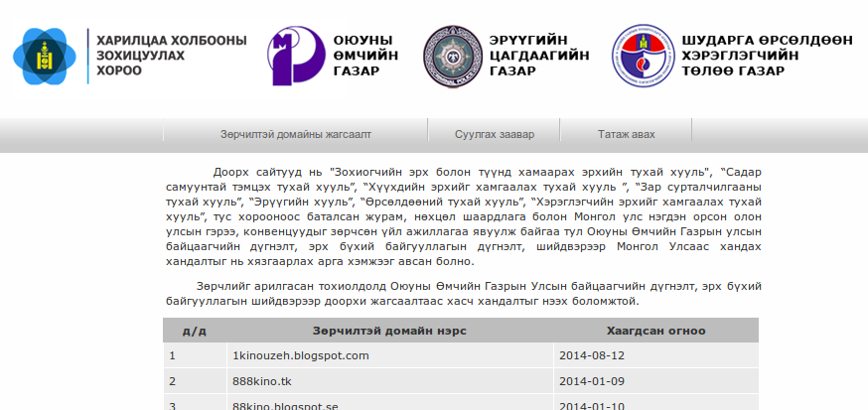Select the 'Татаж авах' menu item
Viewport: 868px width, 410px height.
coord(626,135)
